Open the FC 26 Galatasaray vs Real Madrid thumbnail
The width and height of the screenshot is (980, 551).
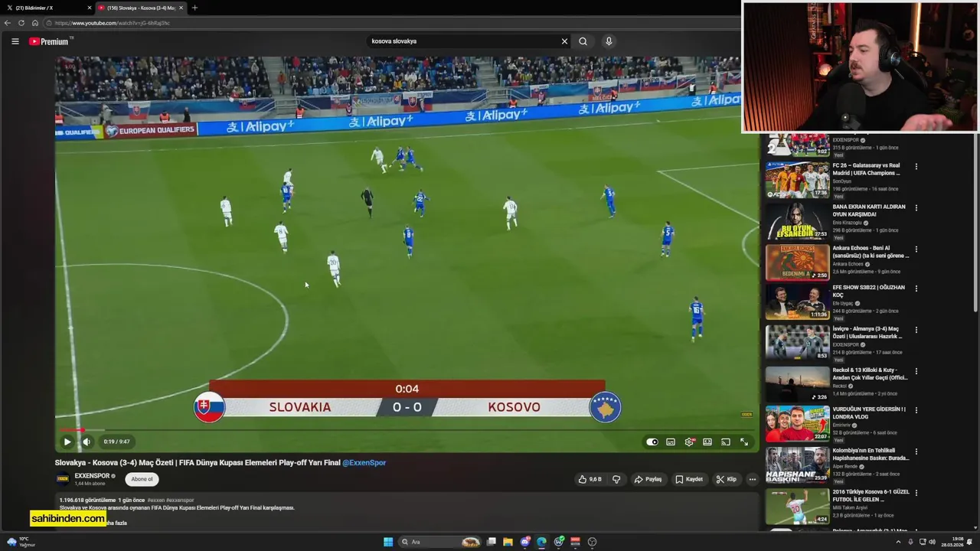(797, 180)
